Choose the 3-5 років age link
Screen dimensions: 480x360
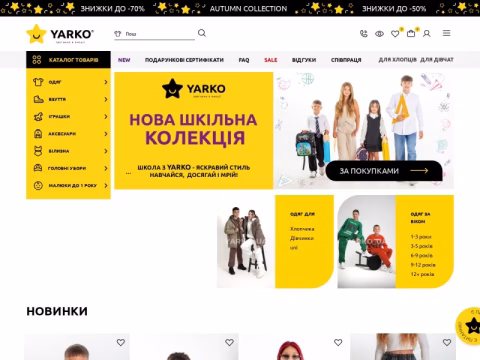tap(422, 246)
